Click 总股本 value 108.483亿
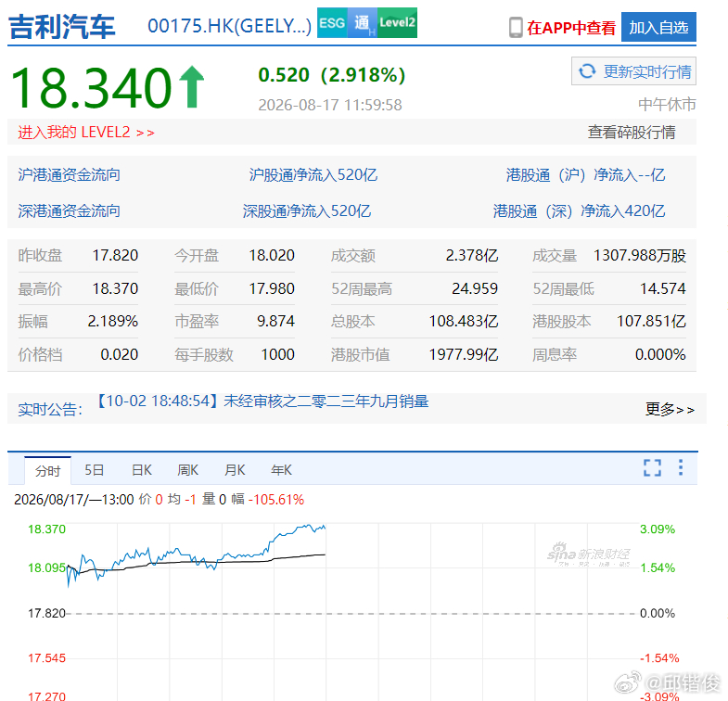The height and width of the screenshot is (701, 728). point(464,321)
